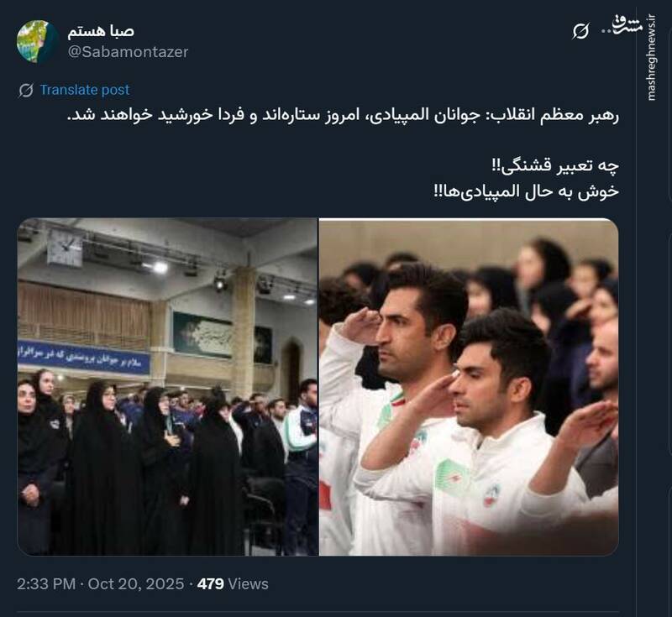Open the three-dot more options menu
Image resolution: width=672 pixels, height=617 pixels.
click(607, 31)
